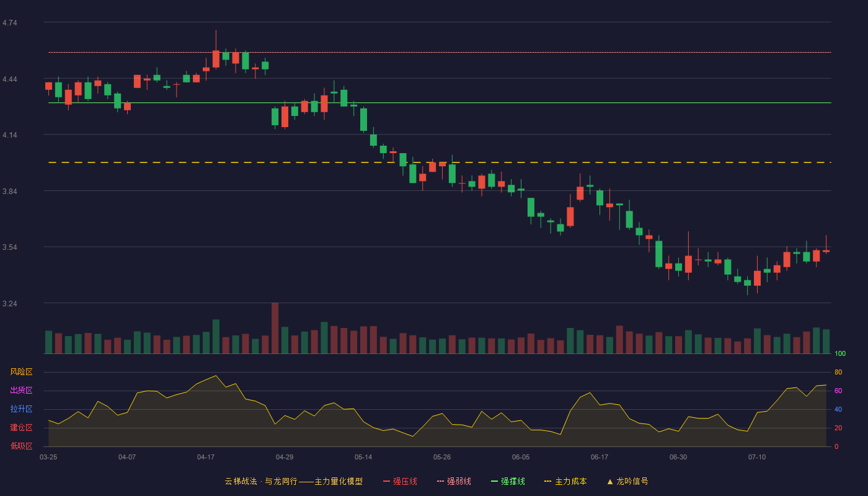868x496 pixels.
Task: Select the 低吸区 zone label
Action: (x=21, y=446)
